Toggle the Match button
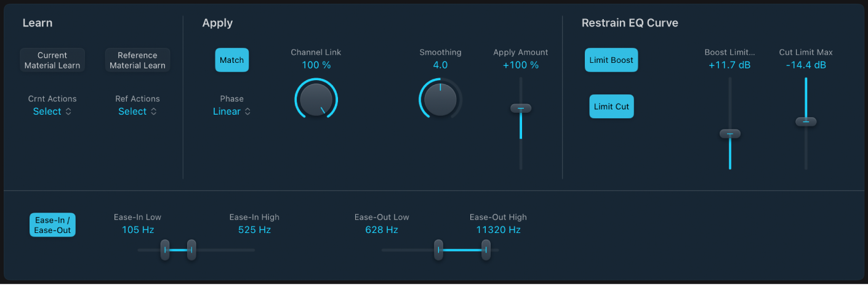This screenshot has width=868, height=286. 231,60
